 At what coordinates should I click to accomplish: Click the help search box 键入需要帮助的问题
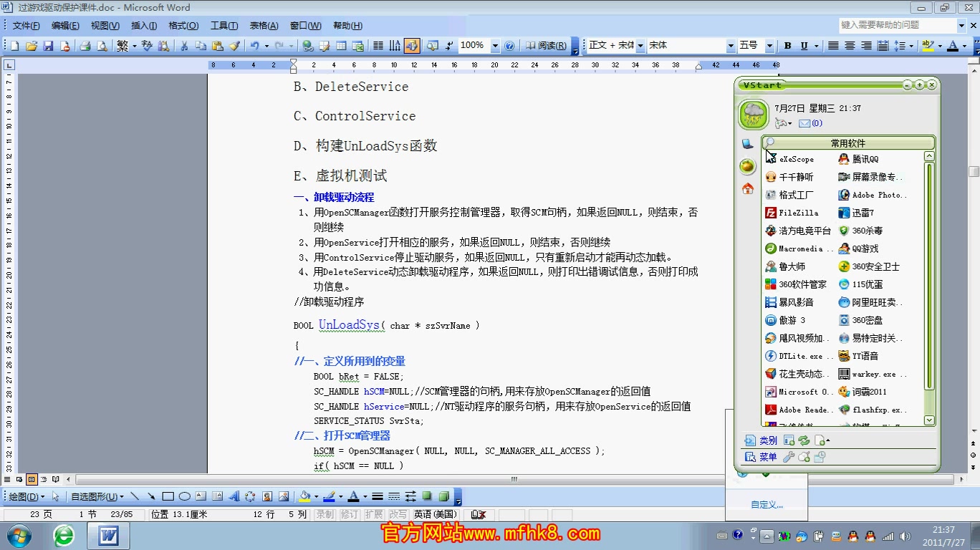(898, 25)
